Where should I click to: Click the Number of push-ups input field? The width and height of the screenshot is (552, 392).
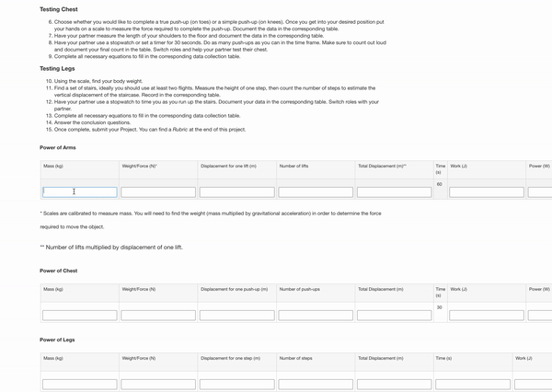coord(316,316)
